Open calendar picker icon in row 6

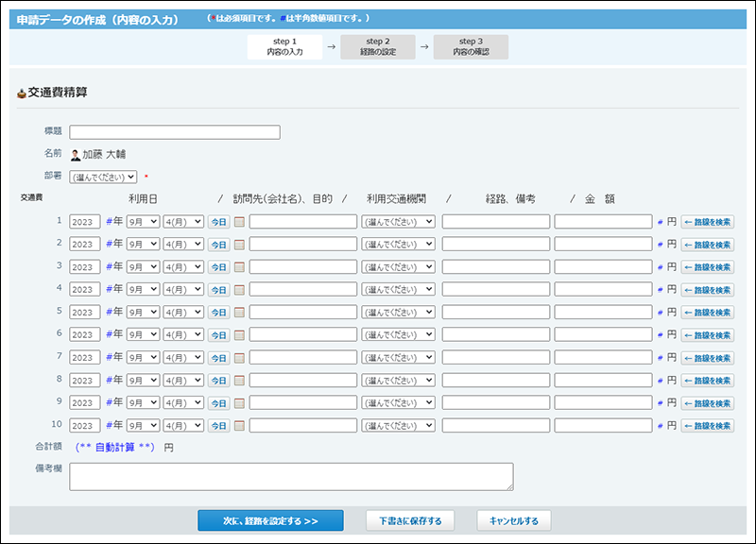point(239,335)
